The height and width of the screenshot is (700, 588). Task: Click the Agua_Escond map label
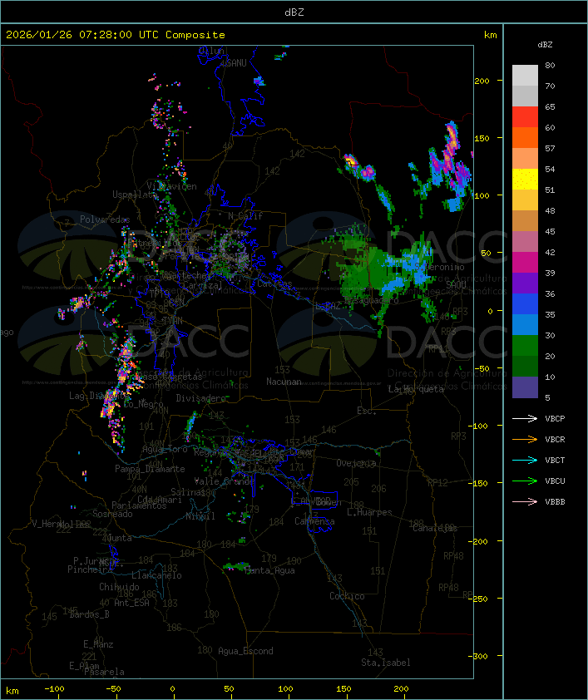click(x=245, y=651)
